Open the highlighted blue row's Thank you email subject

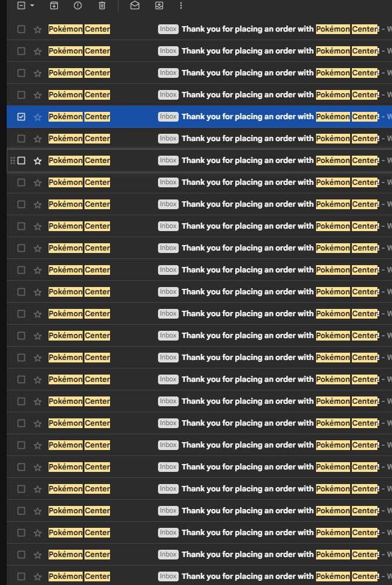(x=280, y=117)
